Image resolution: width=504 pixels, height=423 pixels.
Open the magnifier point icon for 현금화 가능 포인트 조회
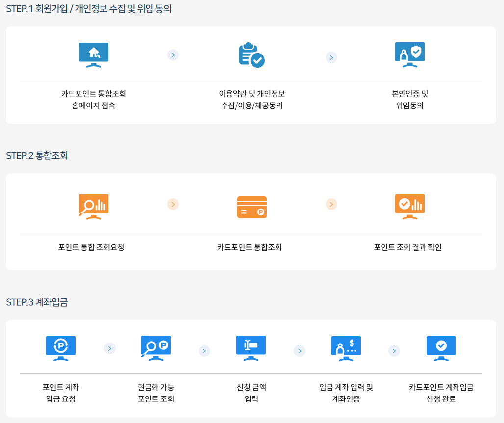pos(155,348)
